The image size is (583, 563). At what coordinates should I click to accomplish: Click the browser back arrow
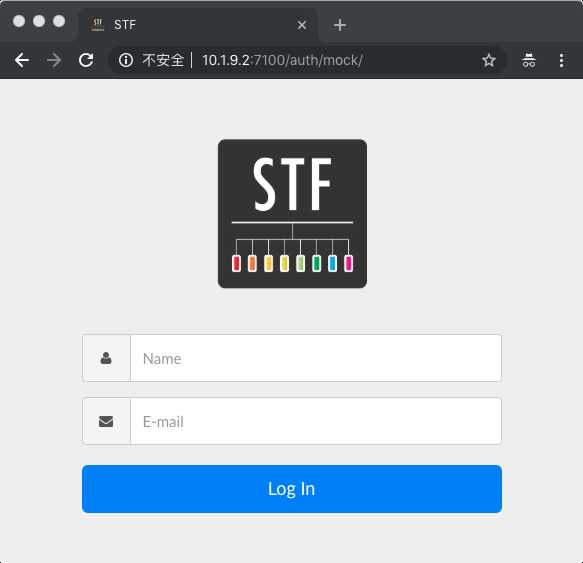(22, 60)
